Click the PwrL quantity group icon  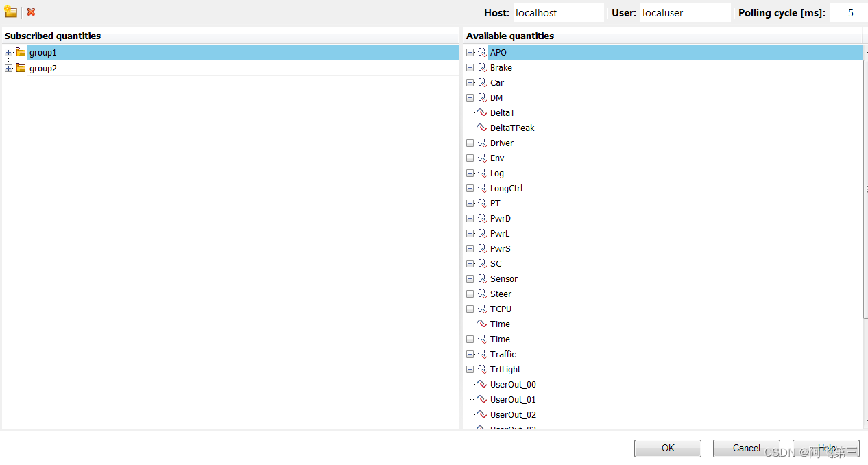(x=482, y=234)
